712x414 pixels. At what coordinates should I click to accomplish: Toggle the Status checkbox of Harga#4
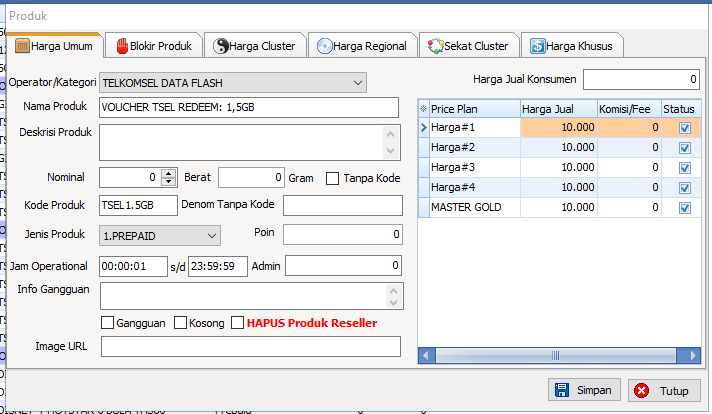(685, 188)
